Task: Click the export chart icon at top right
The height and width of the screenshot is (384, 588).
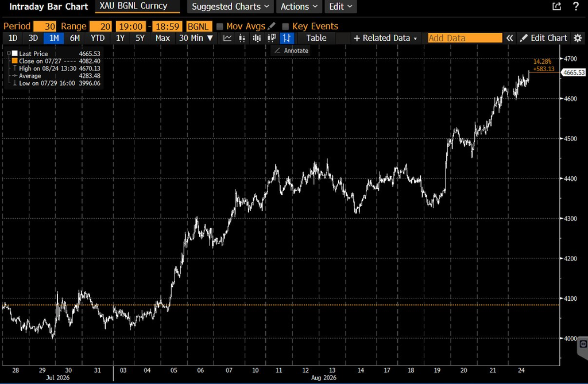Action: (557, 6)
